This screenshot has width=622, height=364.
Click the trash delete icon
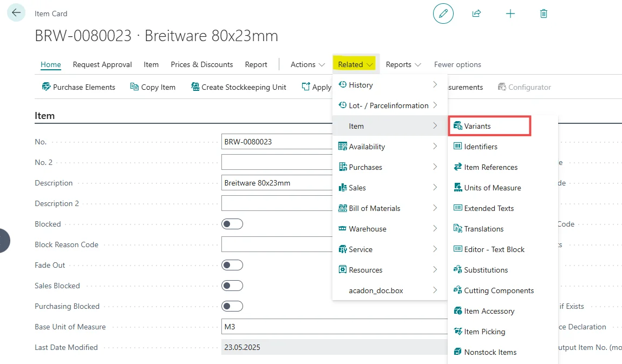544,14
